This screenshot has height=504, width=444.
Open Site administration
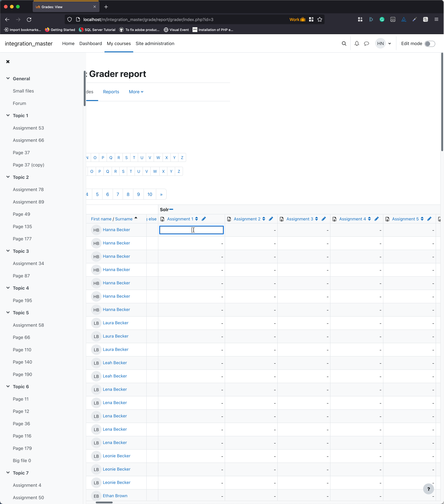click(155, 44)
